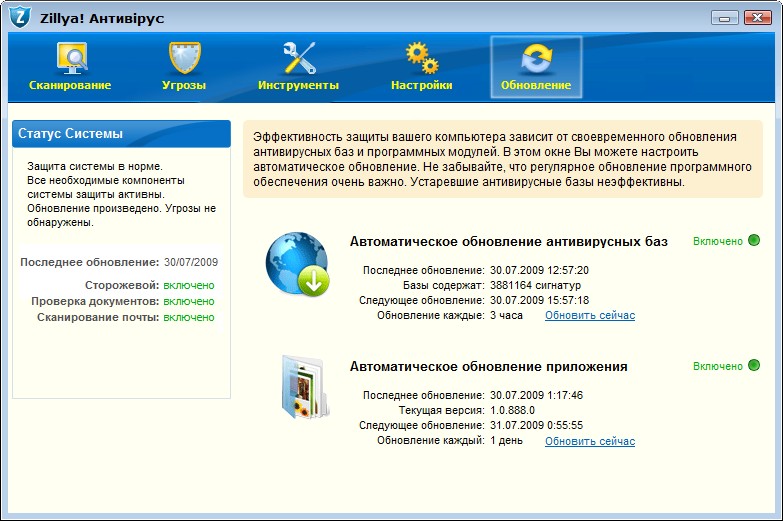The width and height of the screenshot is (783, 521).
Task: Toggle Сканирование почты включено status
Action: pyautogui.click(x=189, y=317)
